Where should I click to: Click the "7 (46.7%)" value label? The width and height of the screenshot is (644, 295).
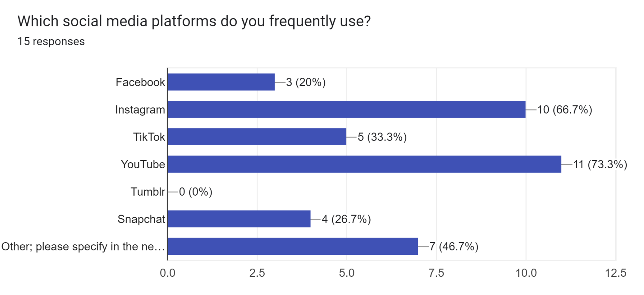coord(454,246)
